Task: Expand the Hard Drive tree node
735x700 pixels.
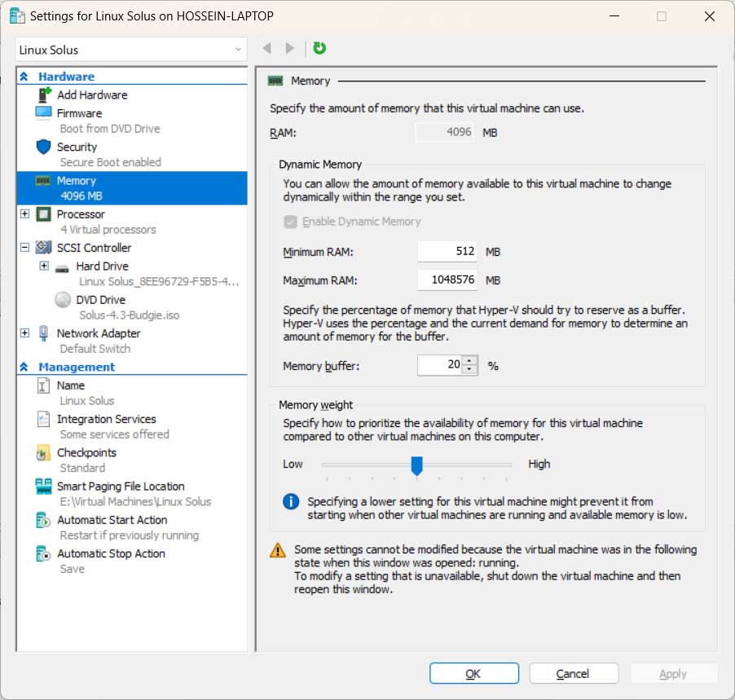Action: (x=44, y=266)
